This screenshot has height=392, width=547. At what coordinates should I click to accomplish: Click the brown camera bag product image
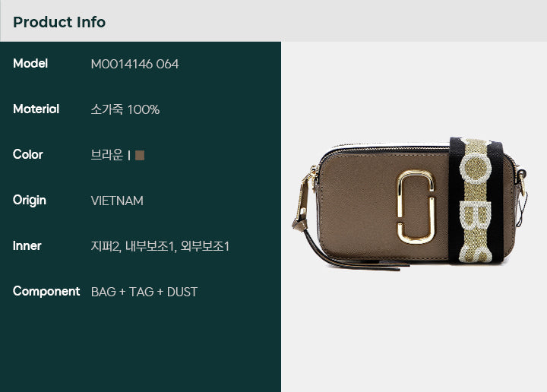click(x=409, y=204)
